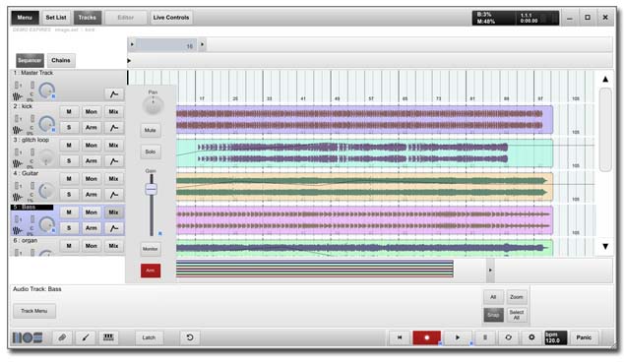Screen dimensions: 624x364
Task: Arm the Bass track for recording
Action: (x=92, y=228)
